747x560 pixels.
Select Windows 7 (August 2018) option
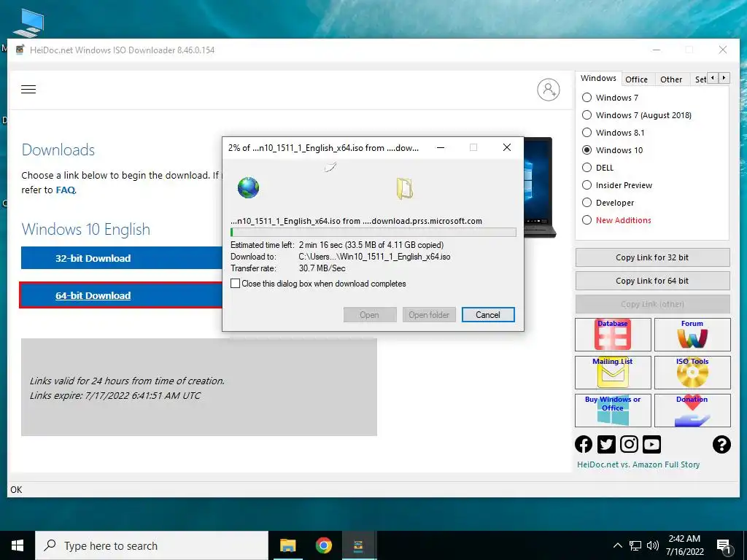pos(587,115)
